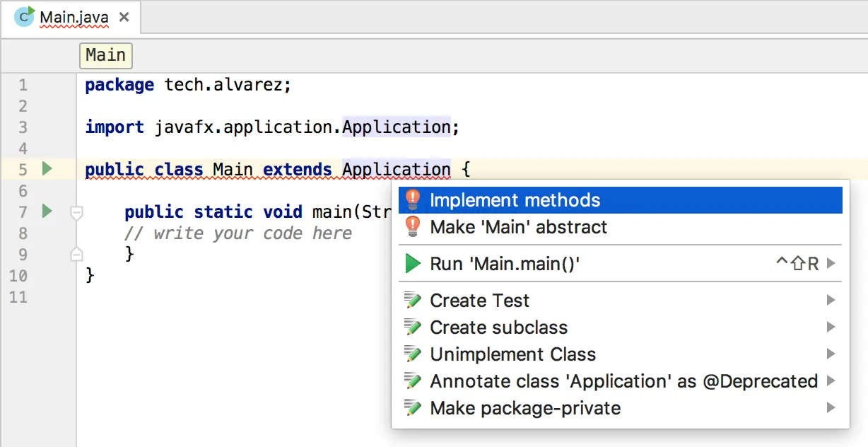Click the pencil icon beside Create subclass

[x=413, y=327]
